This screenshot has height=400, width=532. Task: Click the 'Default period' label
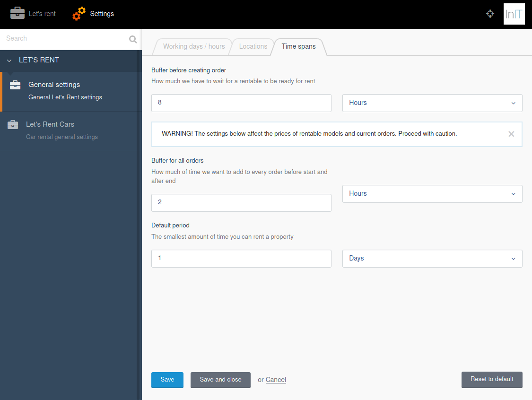point(170,225)
